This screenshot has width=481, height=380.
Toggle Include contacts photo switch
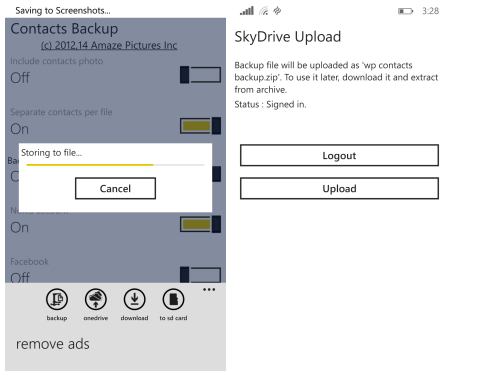click(x=200, y=75)
